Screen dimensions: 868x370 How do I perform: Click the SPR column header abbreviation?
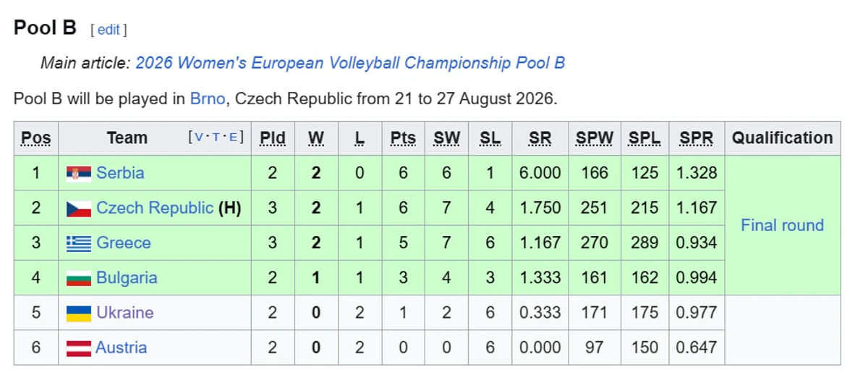pyautogui.click(x=696, y=138)
